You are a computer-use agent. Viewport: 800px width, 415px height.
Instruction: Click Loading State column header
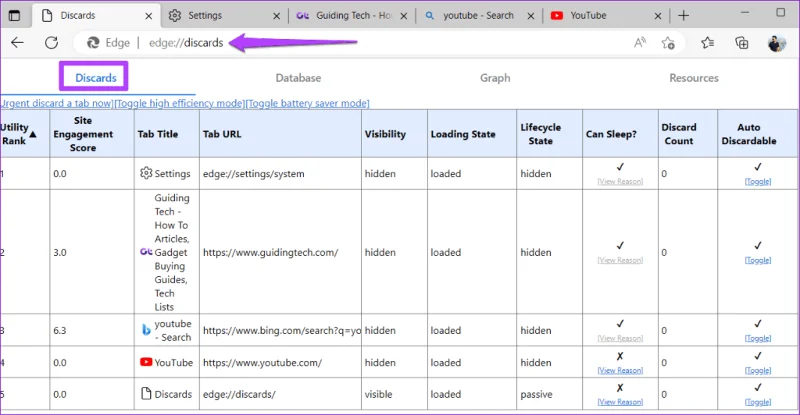point(472,134)
